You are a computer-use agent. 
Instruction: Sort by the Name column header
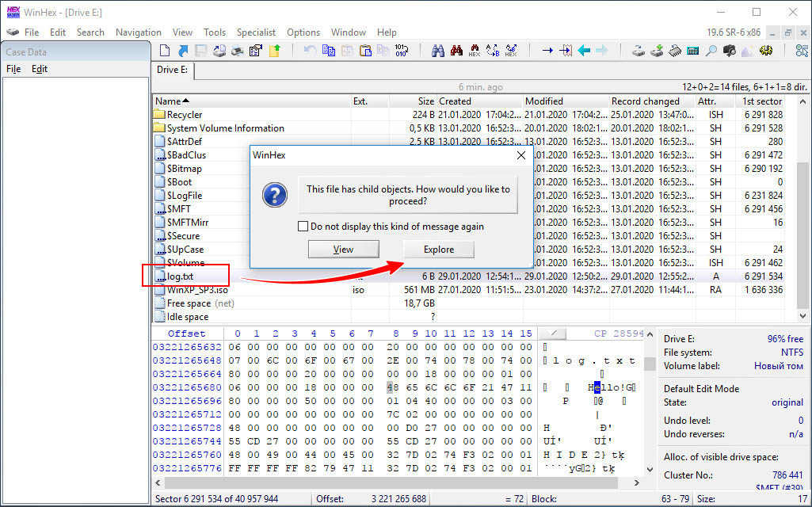pyautogui.click(x=251, y=101)
